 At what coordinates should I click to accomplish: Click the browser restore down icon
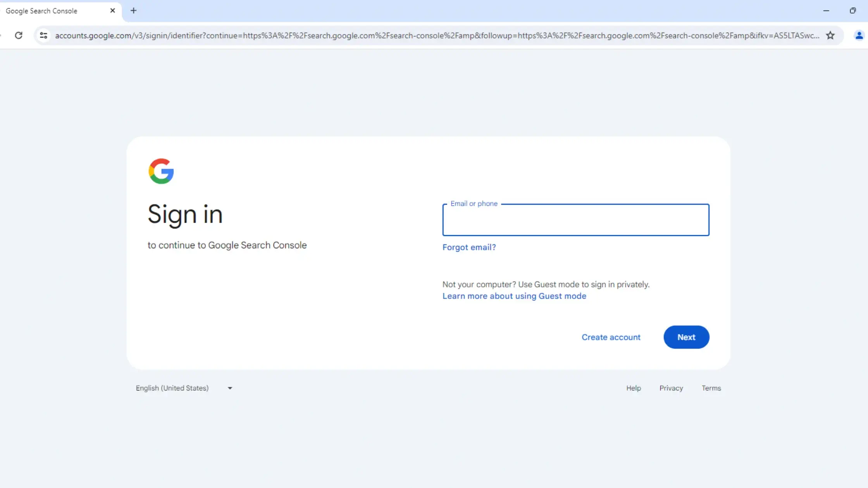[x=852, y=10]
